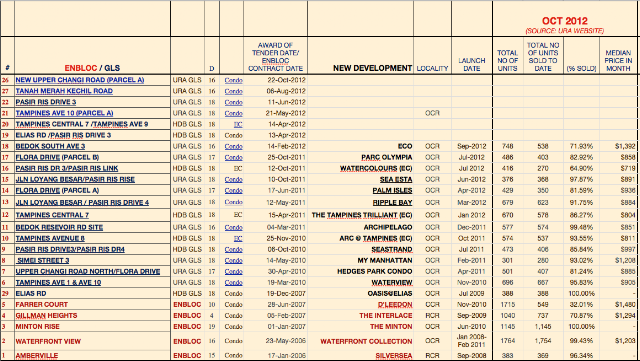640x361 pixels.
Task: Open PASIR RIS DRIVE3/PASIR RIS DR4 link
Action: [x=70, y=250]
